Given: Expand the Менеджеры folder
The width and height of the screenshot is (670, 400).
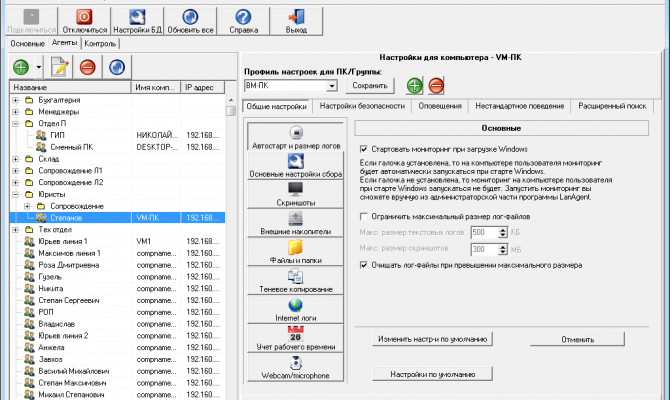Looking at the screenshot, I should click(16, 112).
